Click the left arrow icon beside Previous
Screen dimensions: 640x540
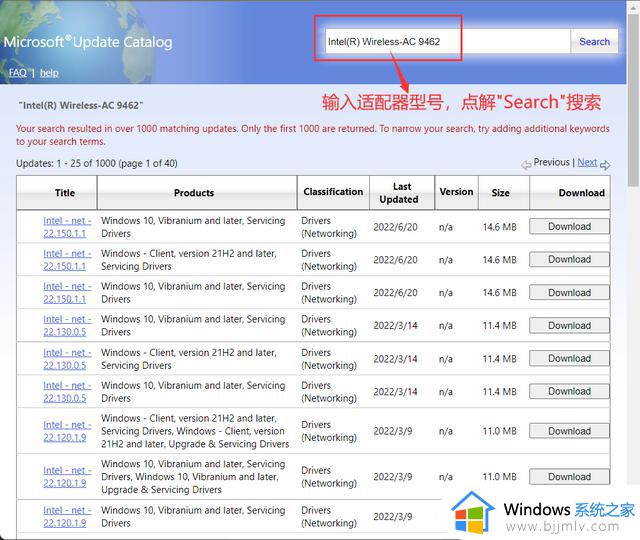526,165
